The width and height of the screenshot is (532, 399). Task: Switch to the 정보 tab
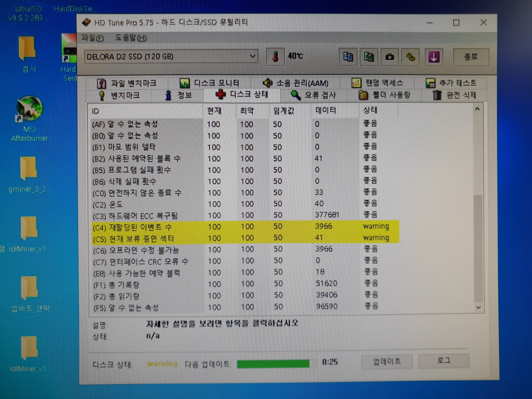179,96
